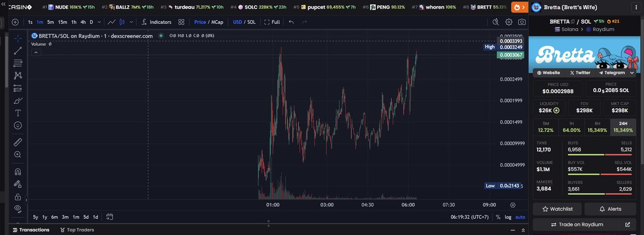
Task: Lock all drawing tools
Action: coord(18,196)
